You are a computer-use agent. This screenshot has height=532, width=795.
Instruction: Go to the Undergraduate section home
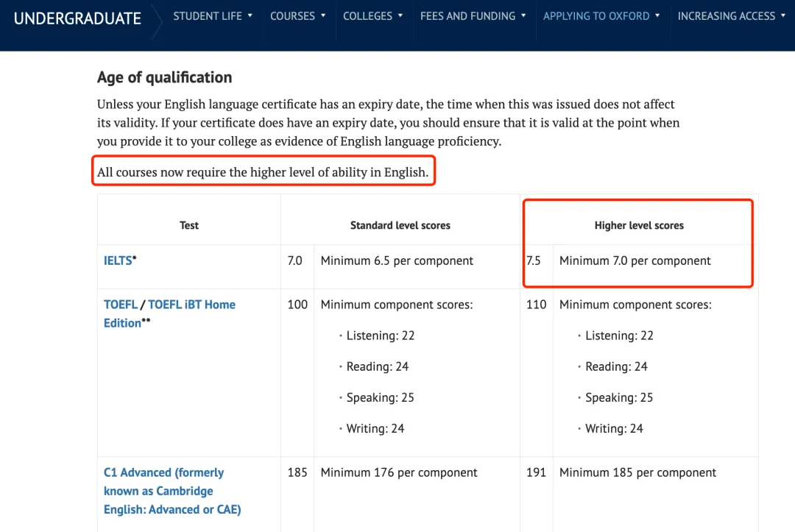[77, 18]
